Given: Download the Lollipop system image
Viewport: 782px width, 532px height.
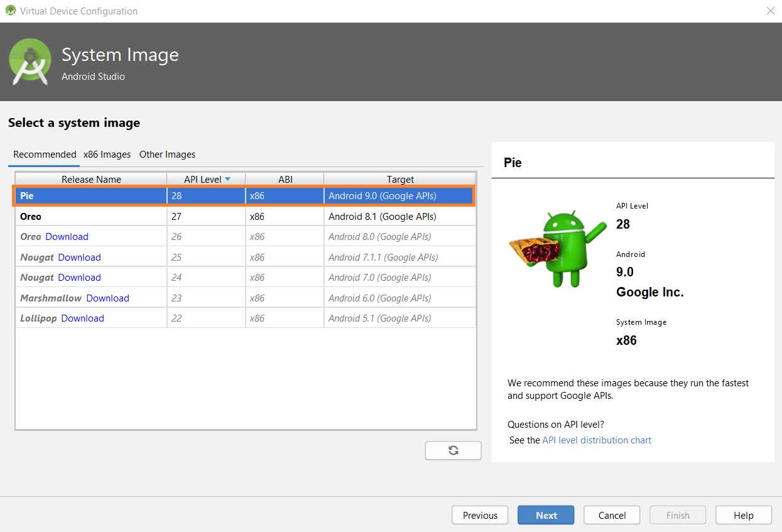Looking at the screenshot, I should [x=82, y=318].
